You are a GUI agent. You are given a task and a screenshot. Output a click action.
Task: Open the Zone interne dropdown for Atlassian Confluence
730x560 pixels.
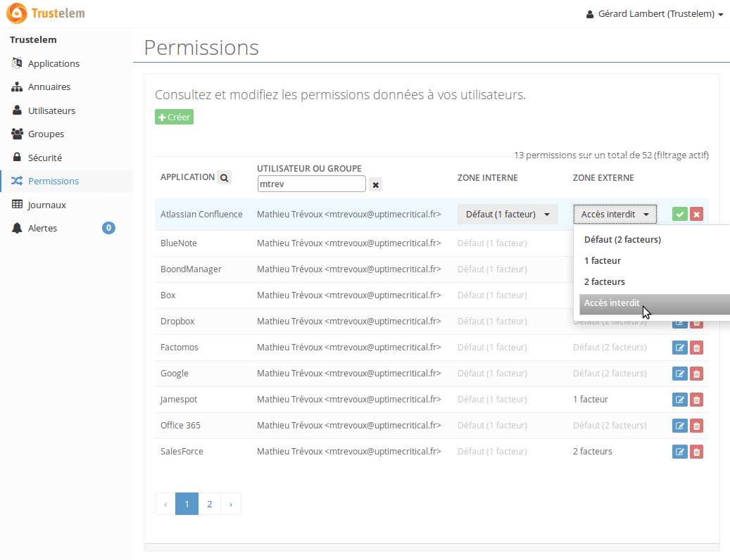coord(508,215)
